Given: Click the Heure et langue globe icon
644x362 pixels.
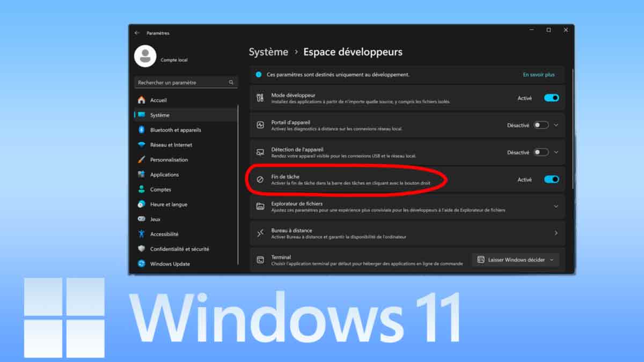Looking at the screenshot, I should 142,204.
